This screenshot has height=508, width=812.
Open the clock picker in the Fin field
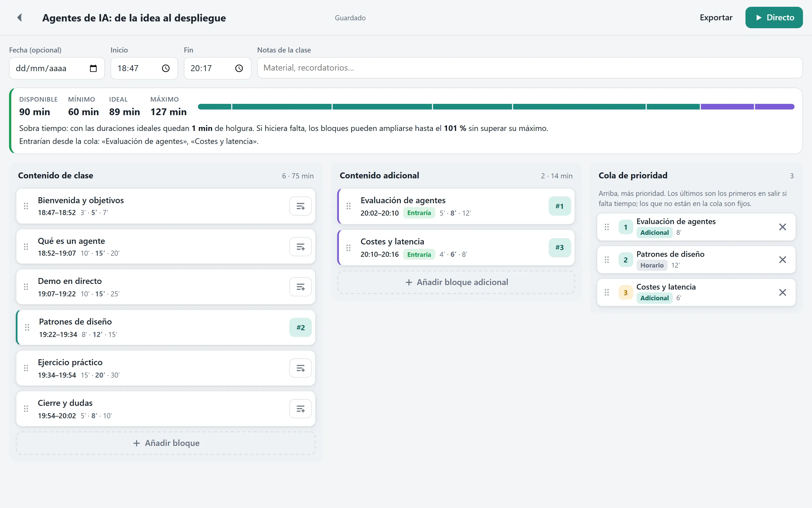click(239, 68)
